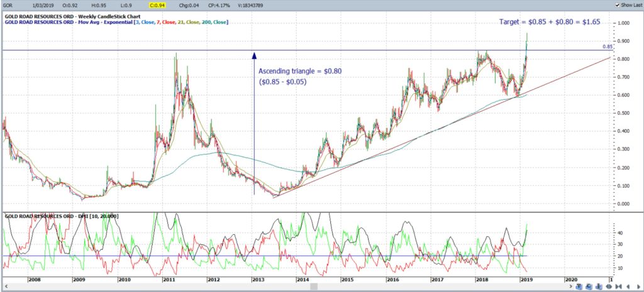Click the 2020 year label on time axis

[570, 279]
